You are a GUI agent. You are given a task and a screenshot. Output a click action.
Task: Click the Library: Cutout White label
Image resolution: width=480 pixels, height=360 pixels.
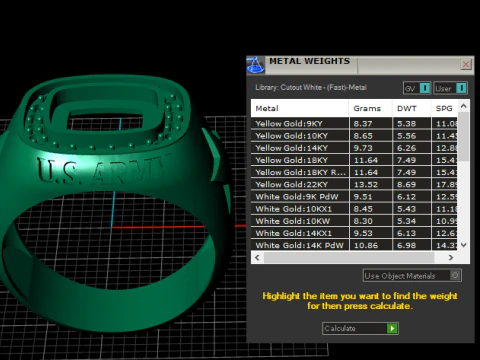pyautogui.click(x=311, y=88)
